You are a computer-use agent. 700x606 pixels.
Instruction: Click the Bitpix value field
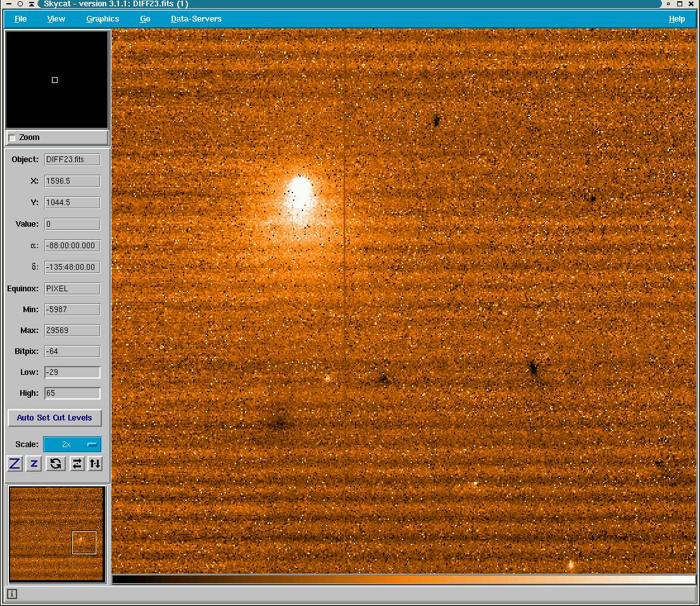pos(72,351)
